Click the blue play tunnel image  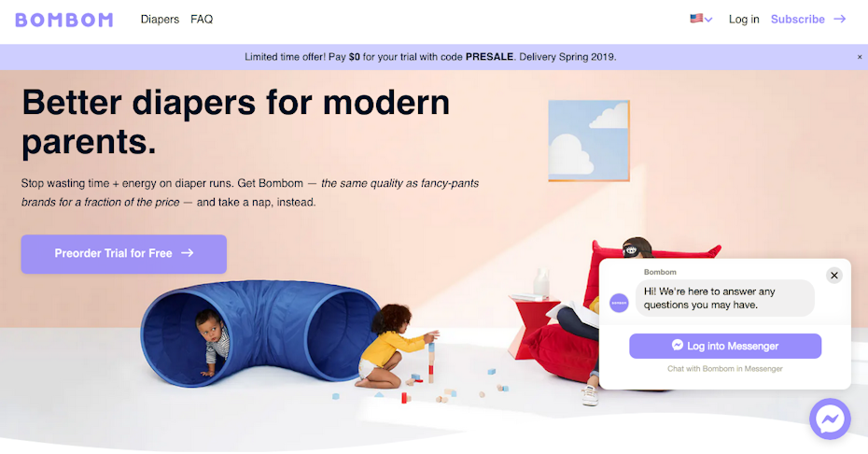point(259,331)
